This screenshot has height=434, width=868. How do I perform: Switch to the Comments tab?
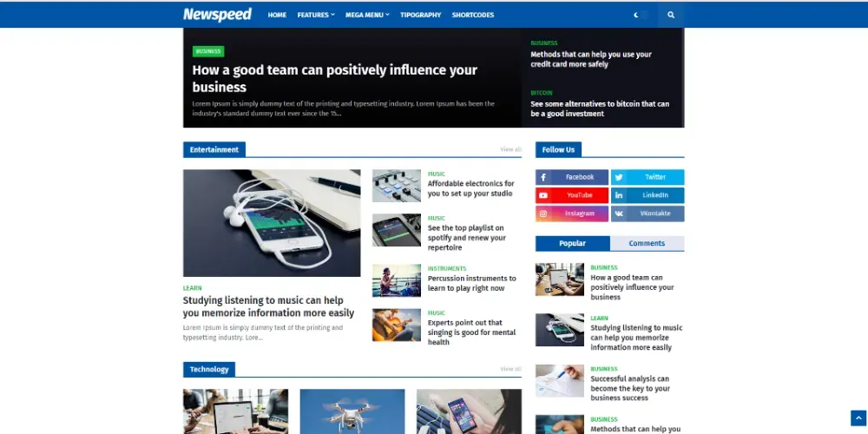click(648, 244)
